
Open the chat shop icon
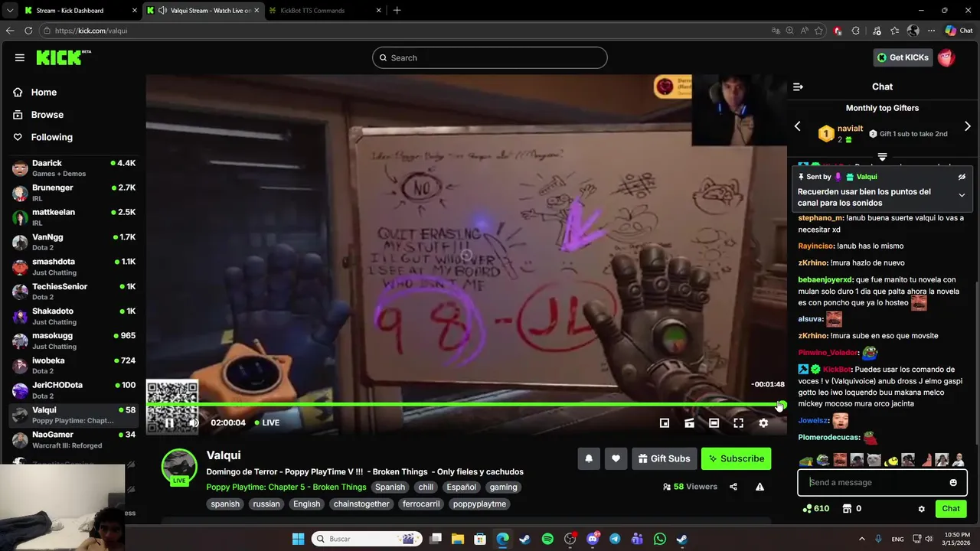[x=847, y=508]
